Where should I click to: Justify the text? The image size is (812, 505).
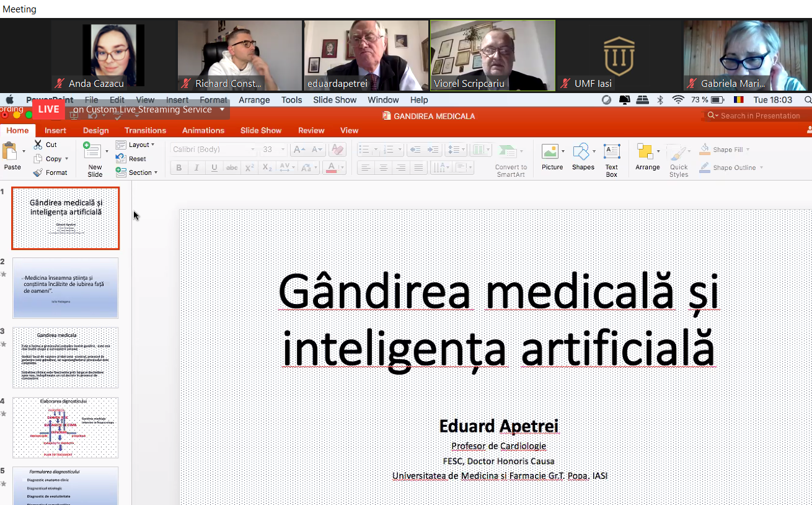coord(418,168)
